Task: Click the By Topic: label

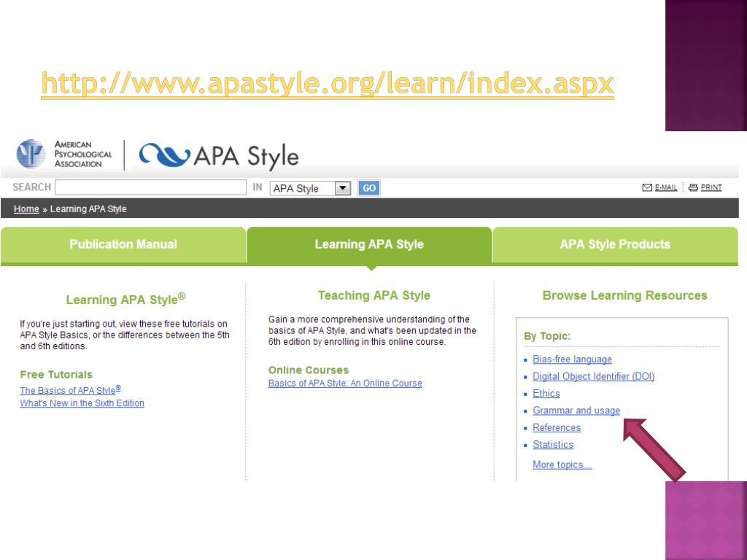Action: [547, 336]
